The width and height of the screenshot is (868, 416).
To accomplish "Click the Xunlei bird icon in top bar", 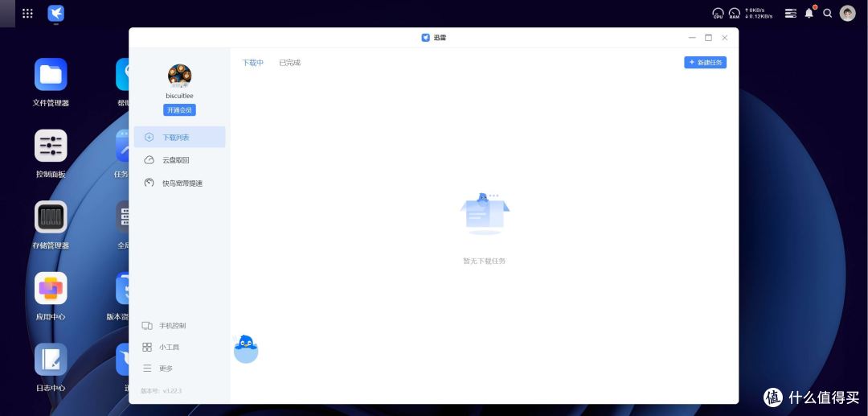I will [56, 13].
